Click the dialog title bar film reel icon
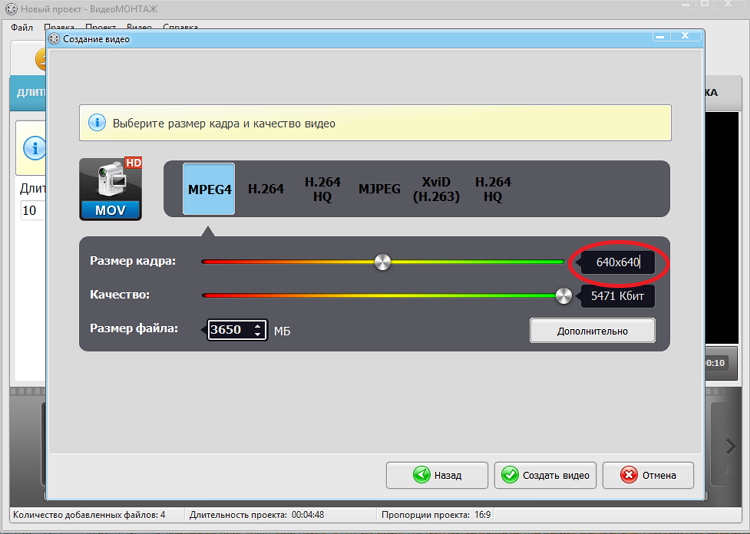The width and height of the screenshot is (750, 534). [54, 39]
